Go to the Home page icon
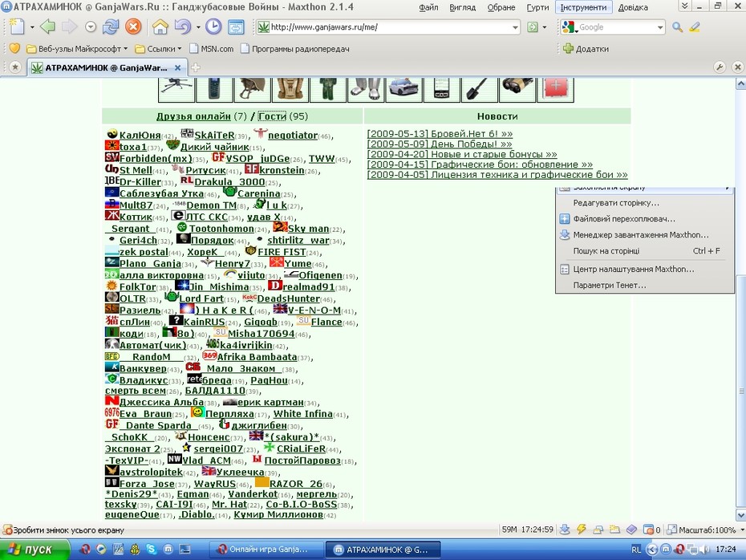Screen dimensions: 746x560 pos(160,26)
